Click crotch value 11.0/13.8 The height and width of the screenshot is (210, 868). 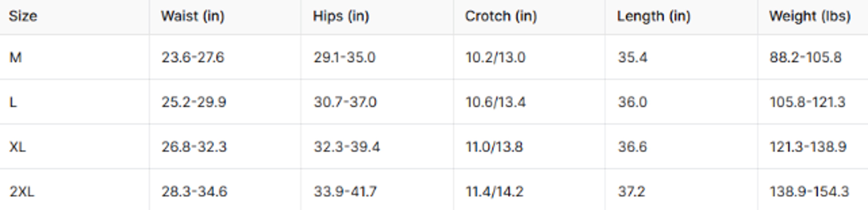point(494,147)
